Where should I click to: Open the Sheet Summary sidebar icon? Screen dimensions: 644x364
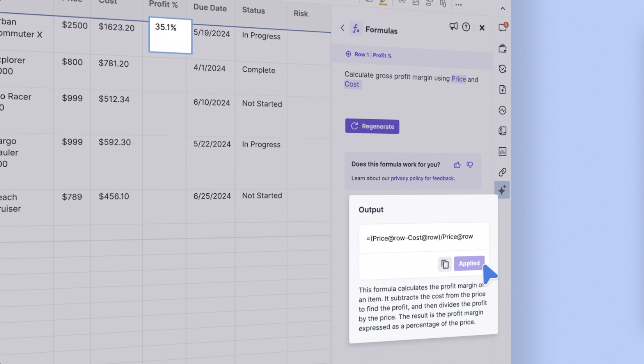click(502, 131)
